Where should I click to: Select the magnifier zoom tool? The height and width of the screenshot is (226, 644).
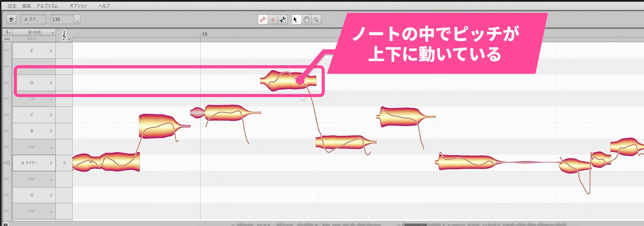click(316, 20)
